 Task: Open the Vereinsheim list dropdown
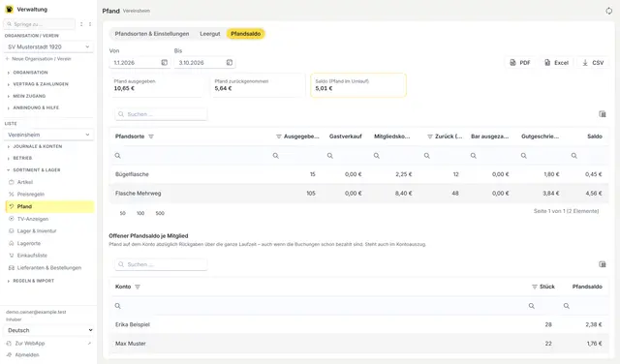click(49, 135)
